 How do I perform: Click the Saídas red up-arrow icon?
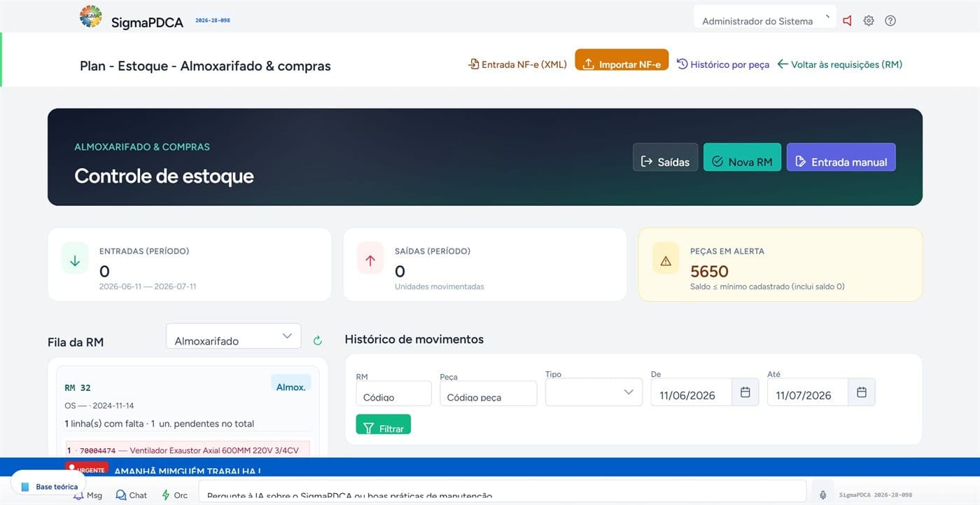coord(370,258)
